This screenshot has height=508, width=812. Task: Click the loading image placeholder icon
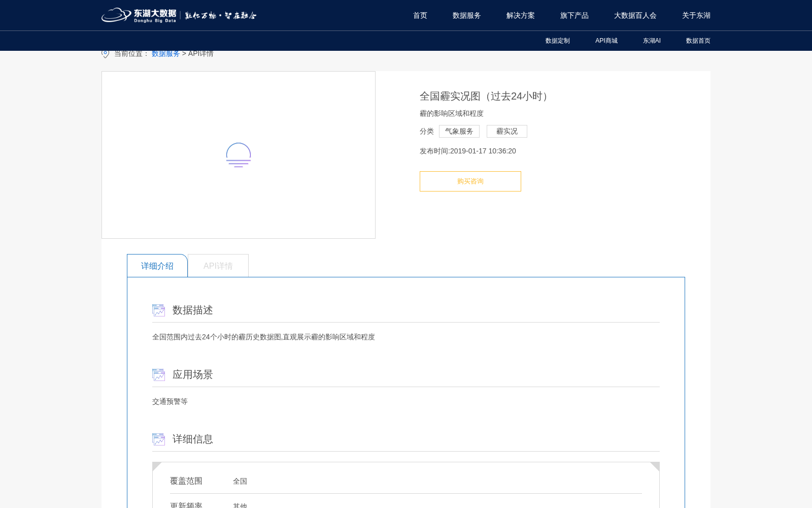click(239, 155)
